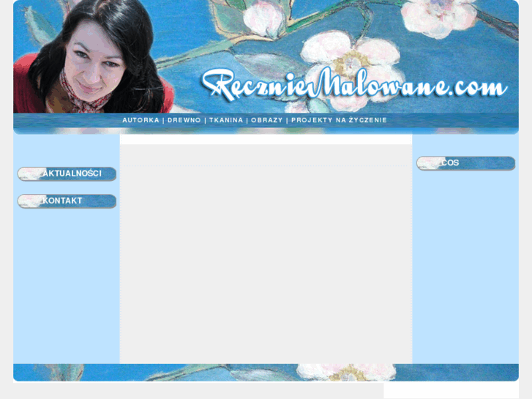Select the OBRAZY menu link
The height and width of the screenshot is (399, 532).
(266, 120)
